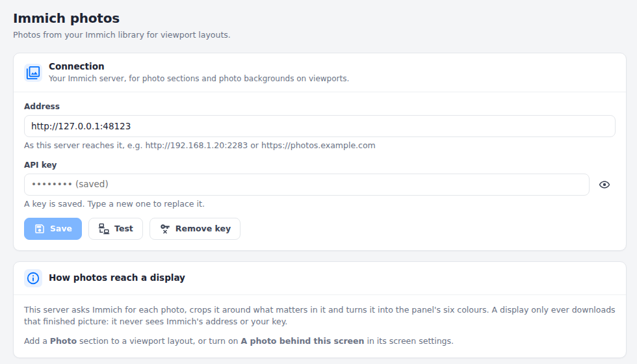Click the Connection section title
This screenshot has width=637, height=364.
[x=77, y=66]
